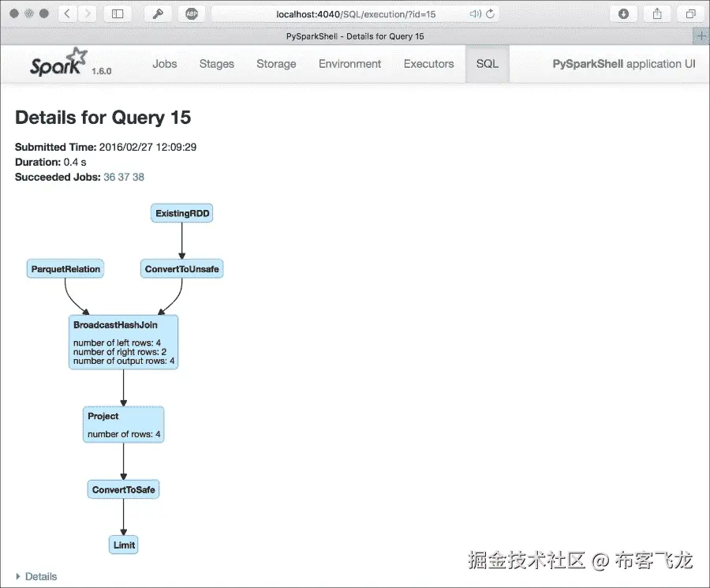Open the Executors tab

pyautogui.click(x=428, y=64)
